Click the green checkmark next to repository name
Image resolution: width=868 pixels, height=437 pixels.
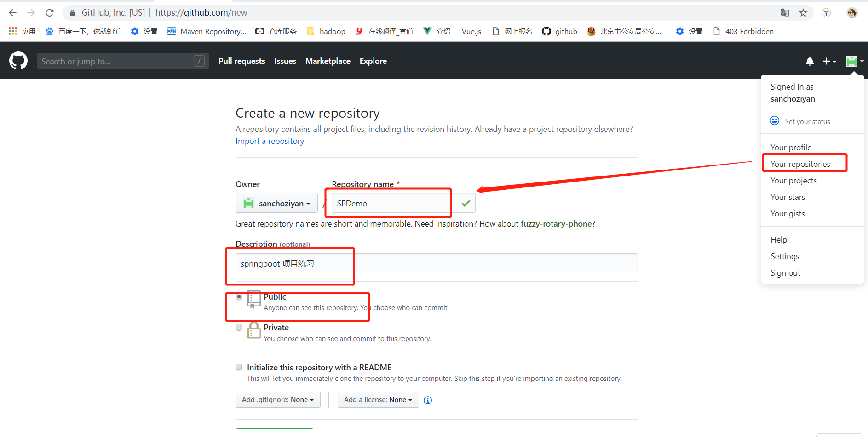pyautogui.click(x=465, y=203)
